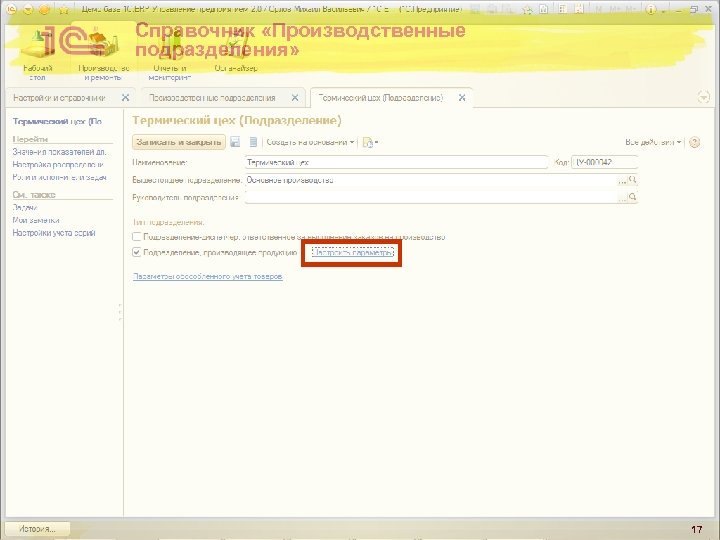Close the Настройки и справочники tab
The width and height of the screenshot is (720, 540).
pyautogui.click(x=125, y=98)
